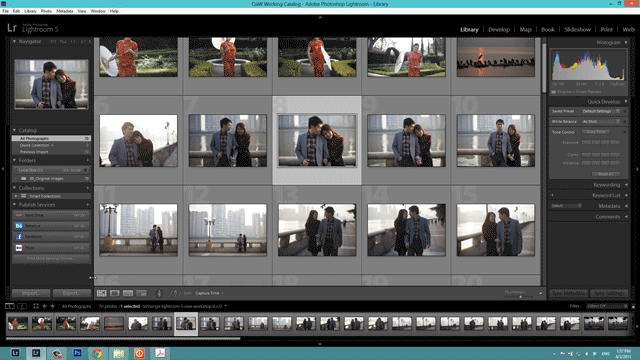Select the 00_Original Images folder

(x=51, y=179)
